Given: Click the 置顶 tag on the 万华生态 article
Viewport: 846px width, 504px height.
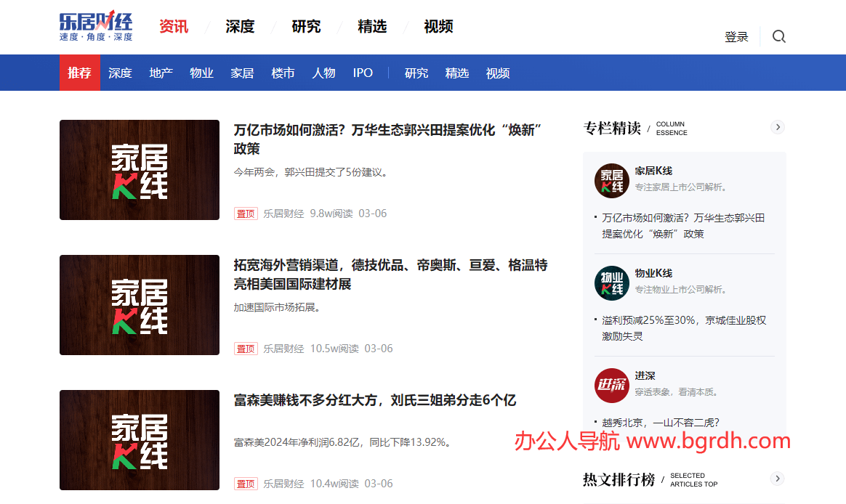Looking at the screenshot, I should 246,214.
